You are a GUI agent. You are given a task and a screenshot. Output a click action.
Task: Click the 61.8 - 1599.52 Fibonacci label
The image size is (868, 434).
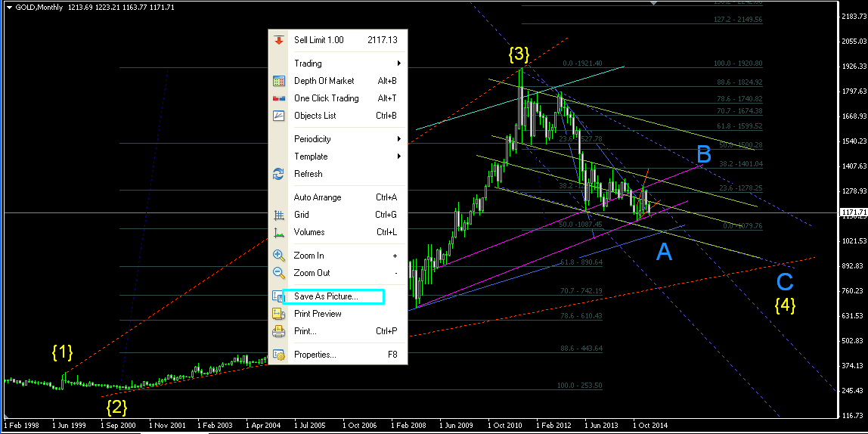[x=739, y=126]
